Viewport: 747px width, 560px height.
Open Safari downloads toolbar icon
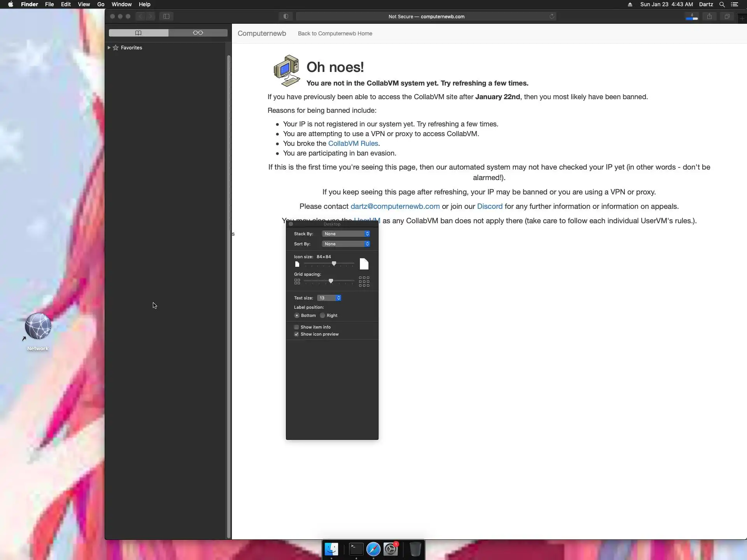[692, 16]
